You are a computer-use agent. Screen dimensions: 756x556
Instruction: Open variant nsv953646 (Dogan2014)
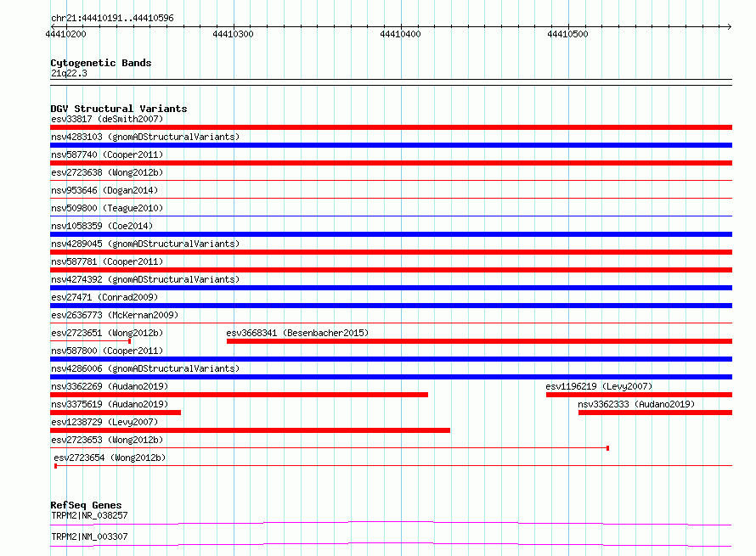[104, 190]
